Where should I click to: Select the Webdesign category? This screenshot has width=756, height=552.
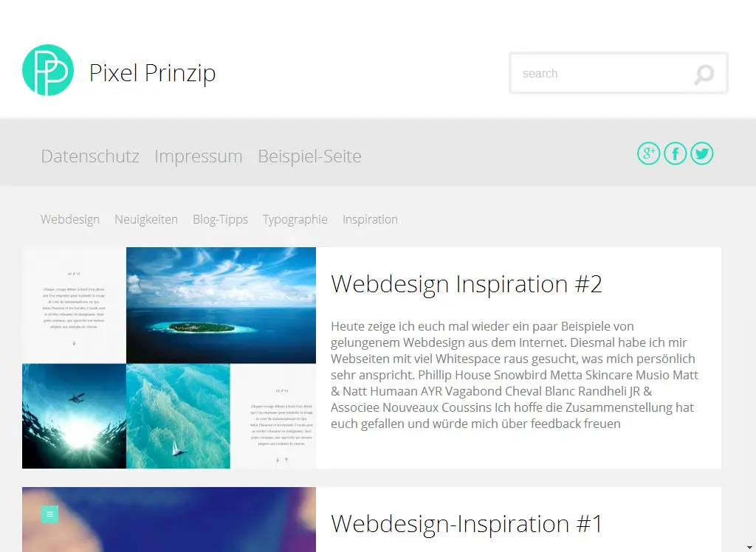(70, 219)
